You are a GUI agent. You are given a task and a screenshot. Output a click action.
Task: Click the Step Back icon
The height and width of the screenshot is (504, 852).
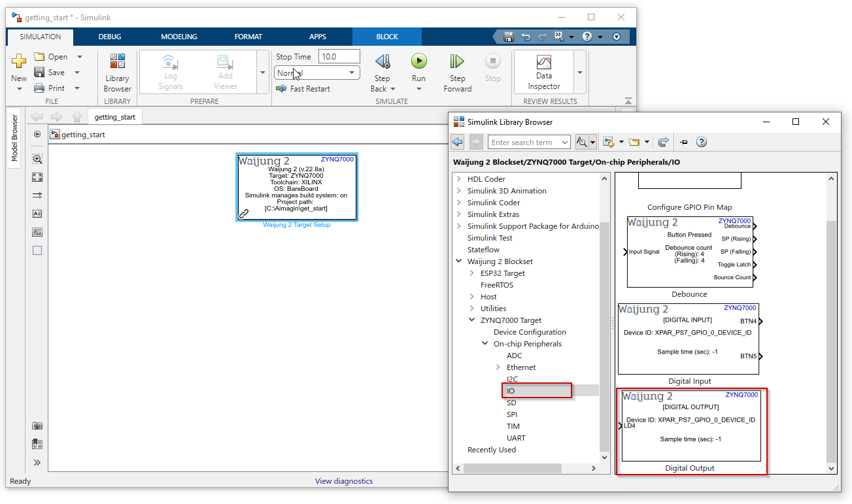point(382,61)
